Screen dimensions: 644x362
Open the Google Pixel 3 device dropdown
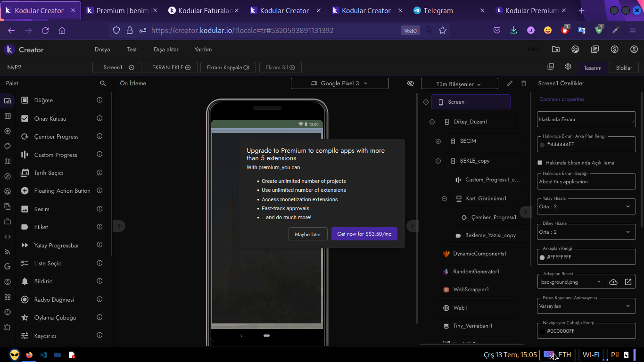(x=339, y=83)
